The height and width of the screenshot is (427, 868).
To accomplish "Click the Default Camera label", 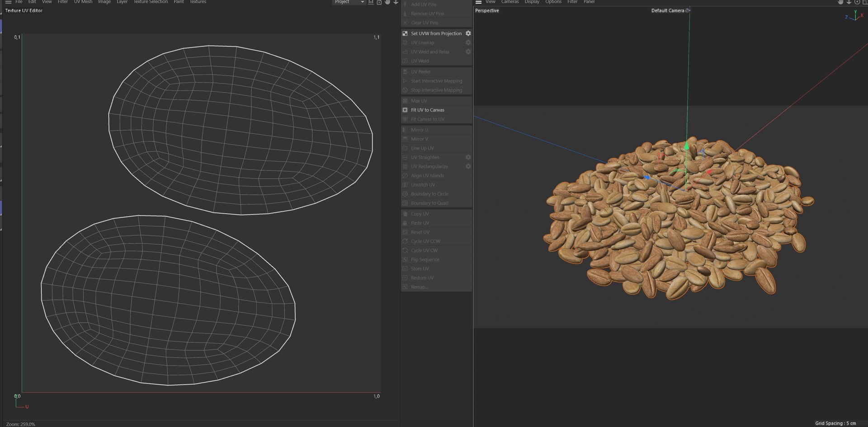I will [x=668, y=10].
